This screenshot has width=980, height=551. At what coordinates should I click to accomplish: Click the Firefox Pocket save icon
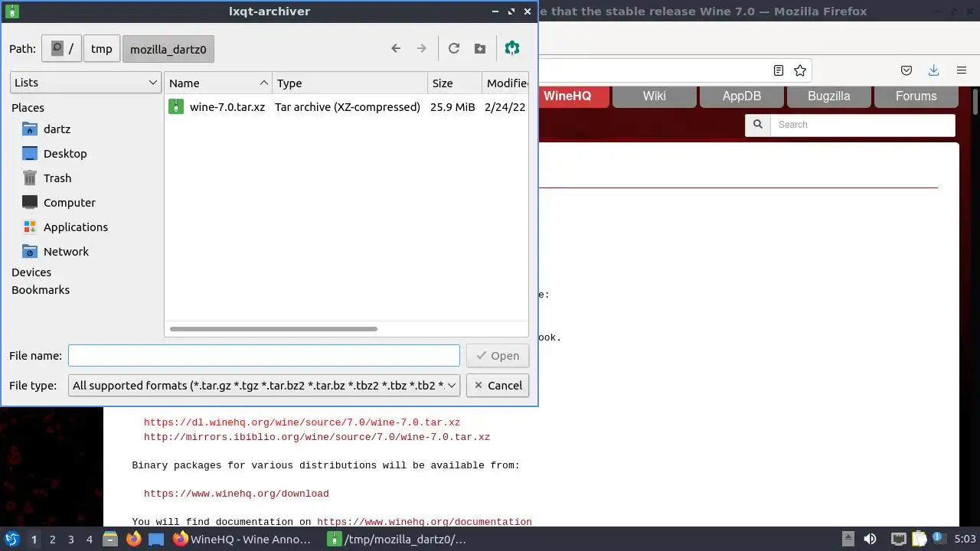906,70
